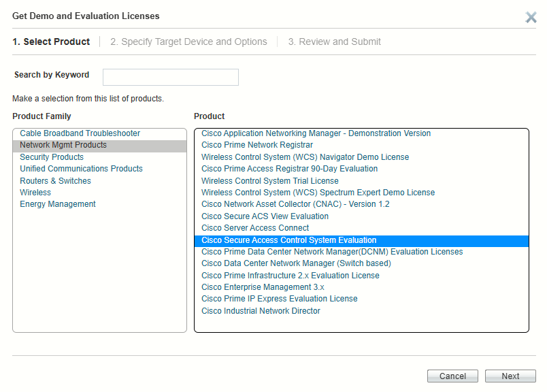
Task: Choose Cisco Prime Network Registrar
Action: (361, 145)
